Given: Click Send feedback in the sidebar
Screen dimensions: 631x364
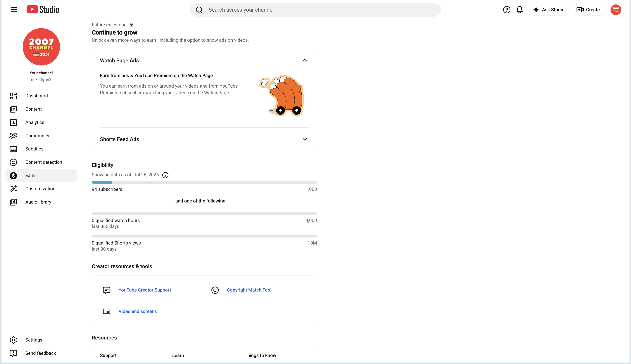Looking at the screenshot, I should coord(41,353).
